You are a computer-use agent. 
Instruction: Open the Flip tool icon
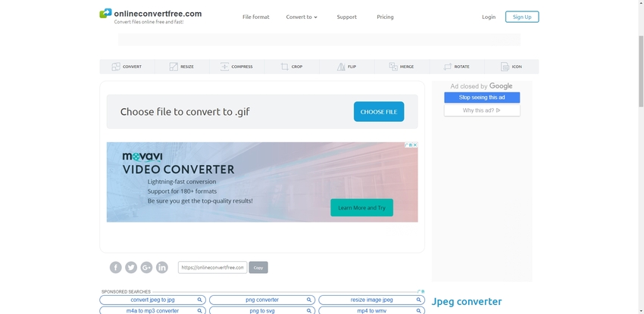coord(341,67)
